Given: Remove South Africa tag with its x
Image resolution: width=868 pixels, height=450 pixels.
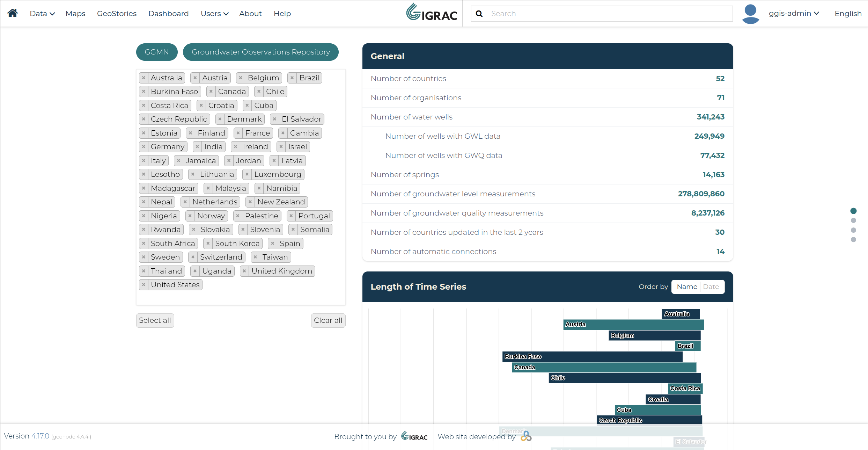Looking at the screenshot, I should pos(144,244).
